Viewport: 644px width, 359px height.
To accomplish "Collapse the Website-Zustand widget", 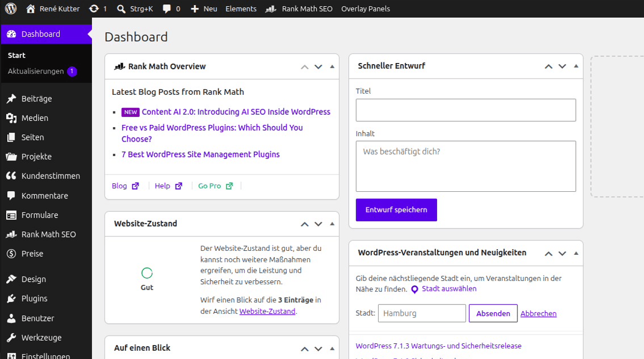I will (332, 224).
